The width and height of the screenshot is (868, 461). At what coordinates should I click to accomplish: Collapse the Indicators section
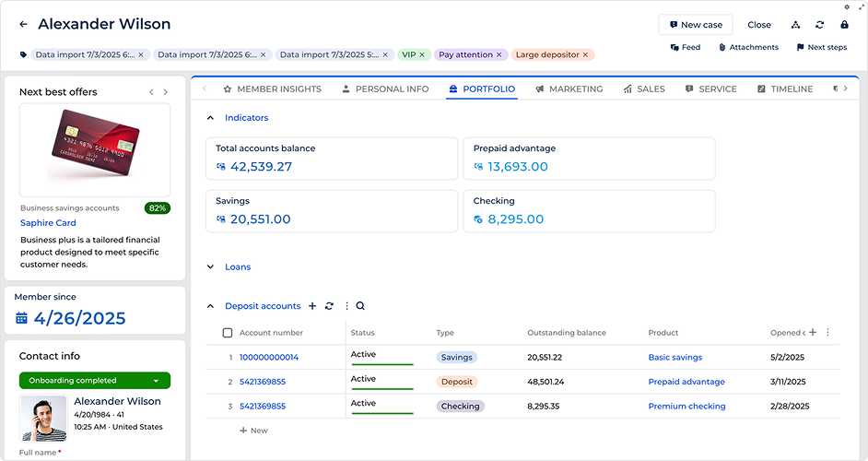click(210, 118)
